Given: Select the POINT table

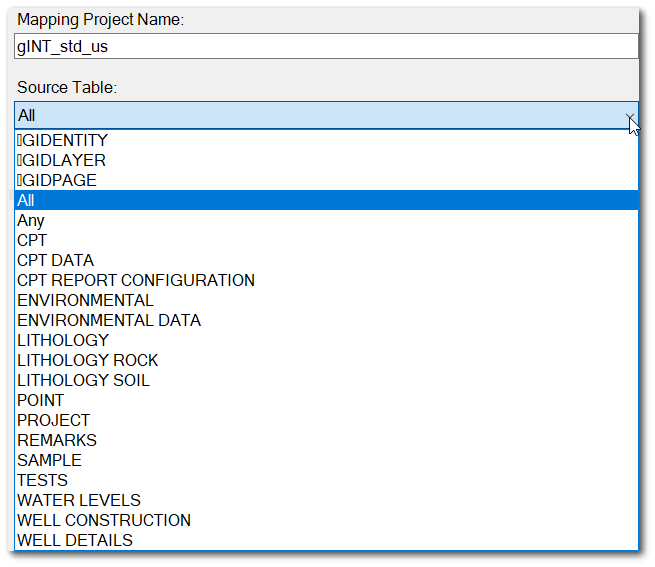Looking at the screenshot, I should [x=326, y=400].
